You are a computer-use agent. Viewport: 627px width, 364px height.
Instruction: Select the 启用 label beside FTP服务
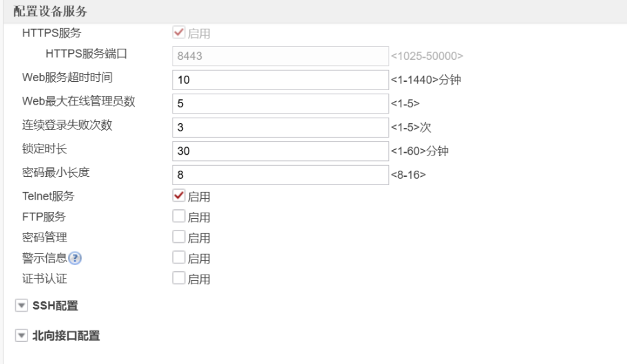(199, 217)
